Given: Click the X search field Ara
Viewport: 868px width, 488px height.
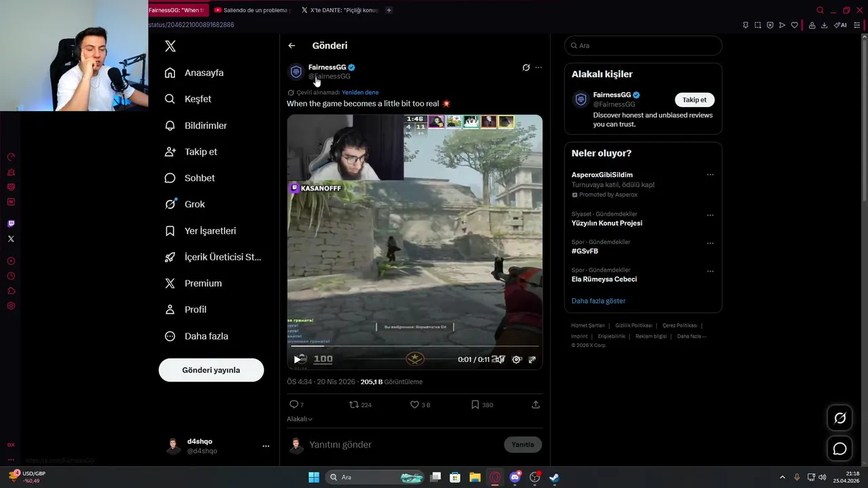Looking at the screenshot, I should (x=643, y=45).
